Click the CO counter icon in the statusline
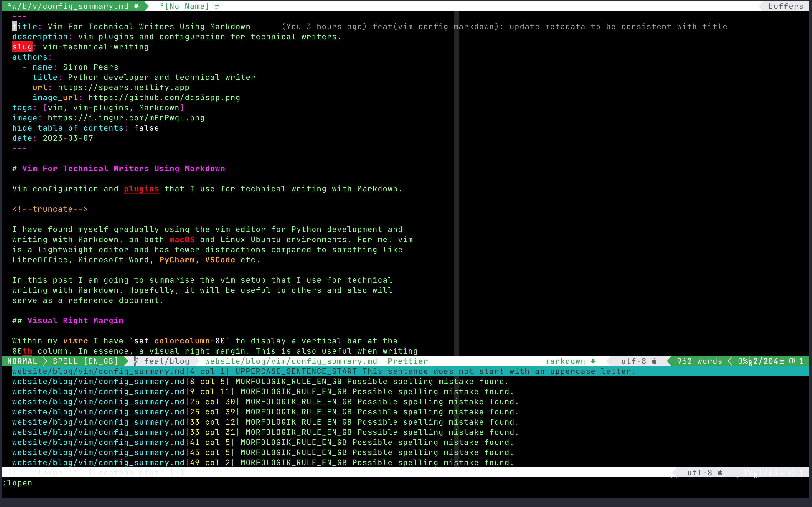 [792, 361]
